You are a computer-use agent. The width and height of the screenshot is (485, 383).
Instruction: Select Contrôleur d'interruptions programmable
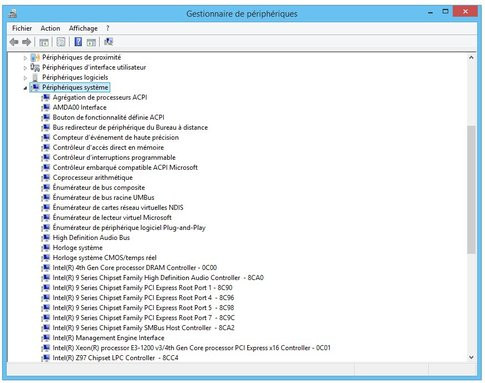pos(114,157)
